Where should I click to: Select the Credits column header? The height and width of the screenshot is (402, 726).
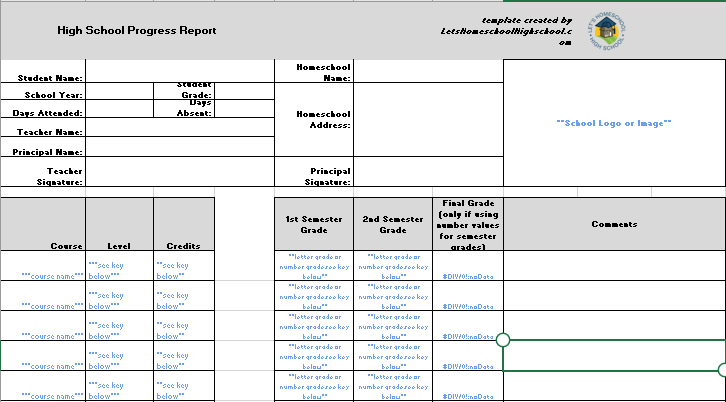click(184, 224)
